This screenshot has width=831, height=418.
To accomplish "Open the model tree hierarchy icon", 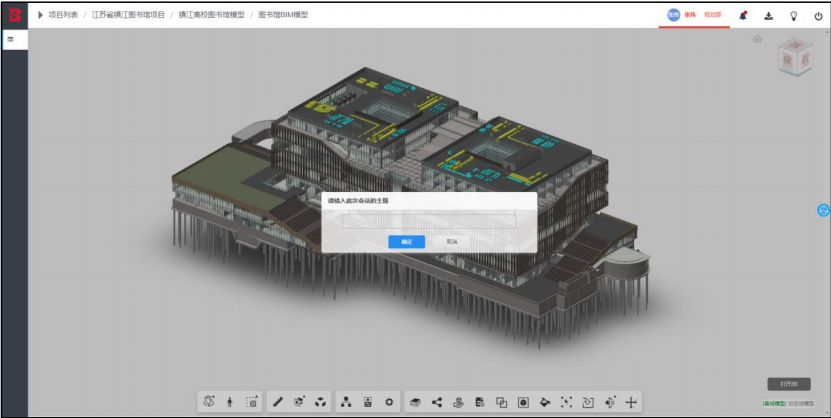I will [x=346, y=402].
